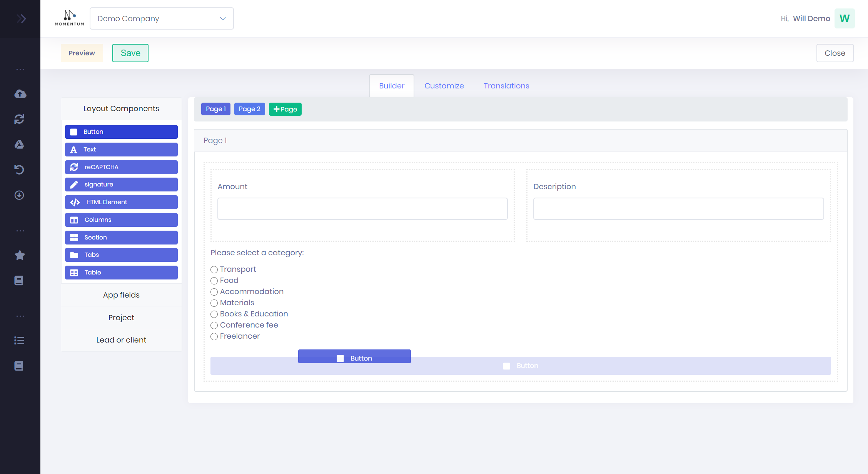This screenshot has height=474, width=868.
Task: Expand the sidebar with double chevron icon
Action: (x=21, y=18)
